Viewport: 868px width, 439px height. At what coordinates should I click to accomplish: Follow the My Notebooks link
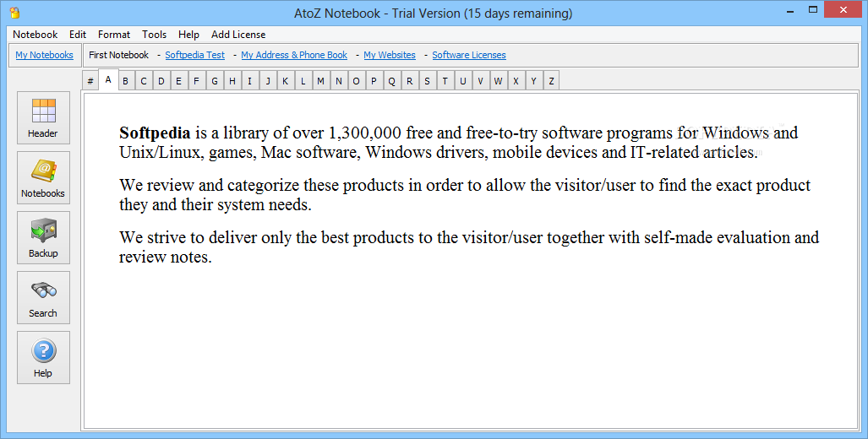point(44,55)
